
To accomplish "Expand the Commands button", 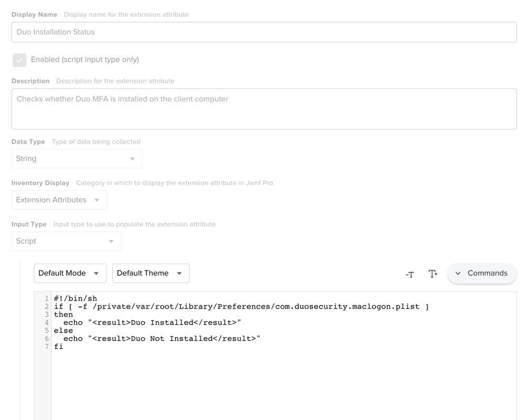I will (482, 273).
